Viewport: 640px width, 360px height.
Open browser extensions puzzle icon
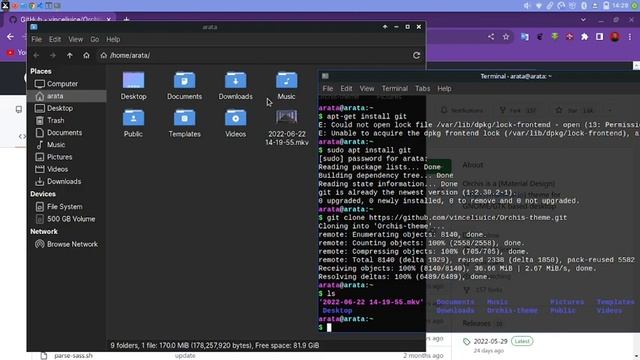[584, 37]
